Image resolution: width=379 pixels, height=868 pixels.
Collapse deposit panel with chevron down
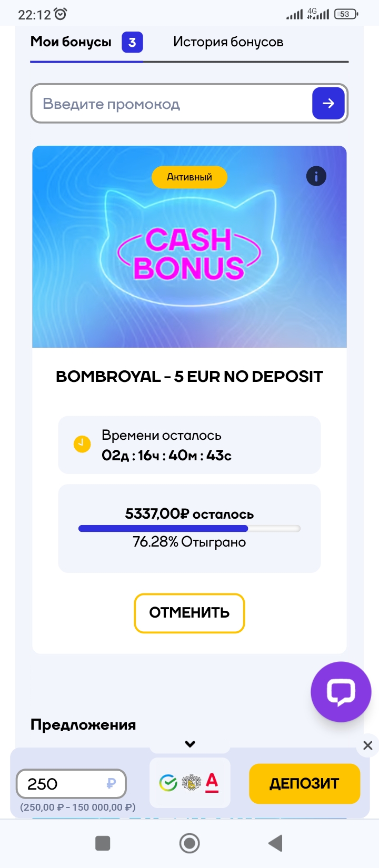click(x=190, y=744)
